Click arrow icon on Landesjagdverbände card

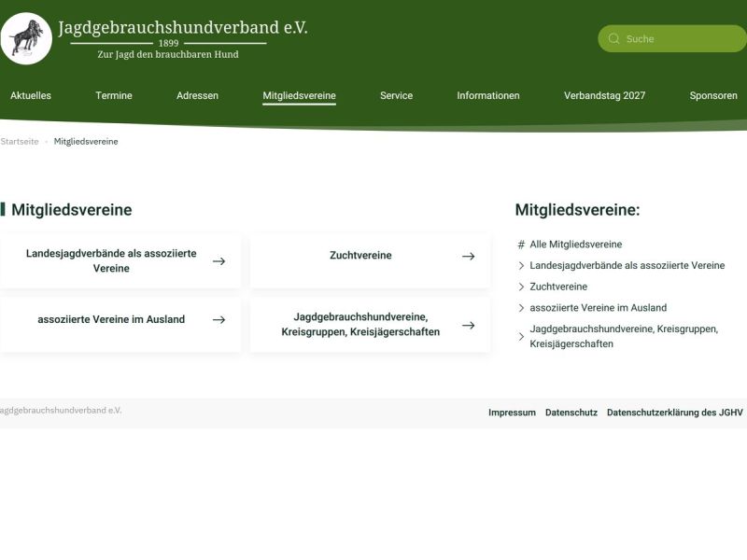click(x=219, y=261)
